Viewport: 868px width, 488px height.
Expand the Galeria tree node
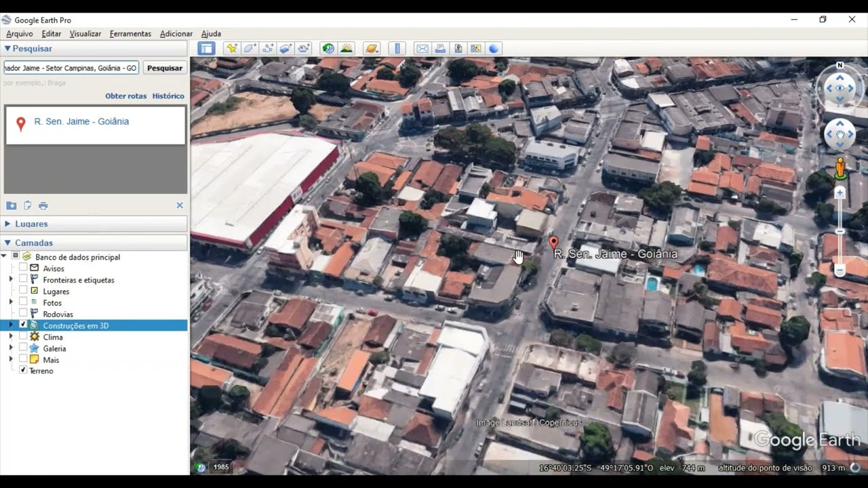pos(11,348)
